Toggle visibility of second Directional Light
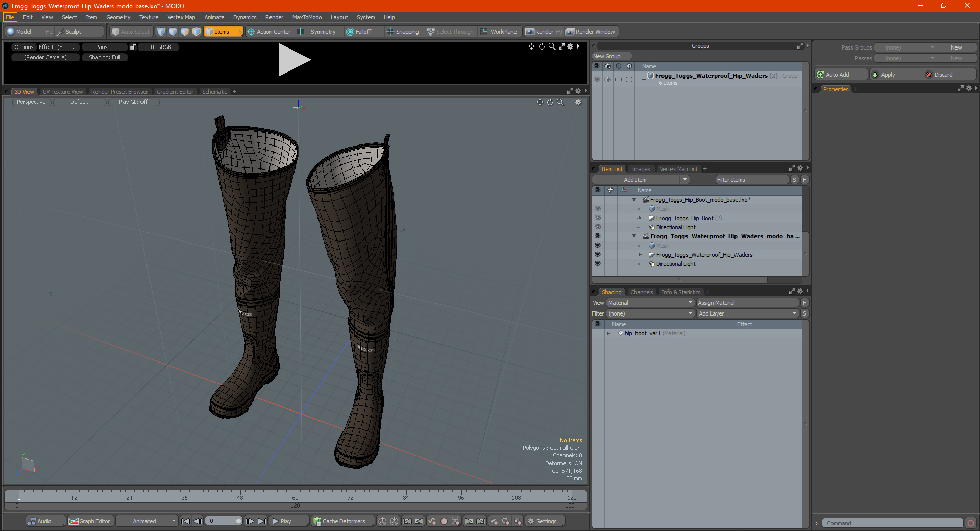The height and width of the screenshot is (531, 980). click(x=597, y=264)
